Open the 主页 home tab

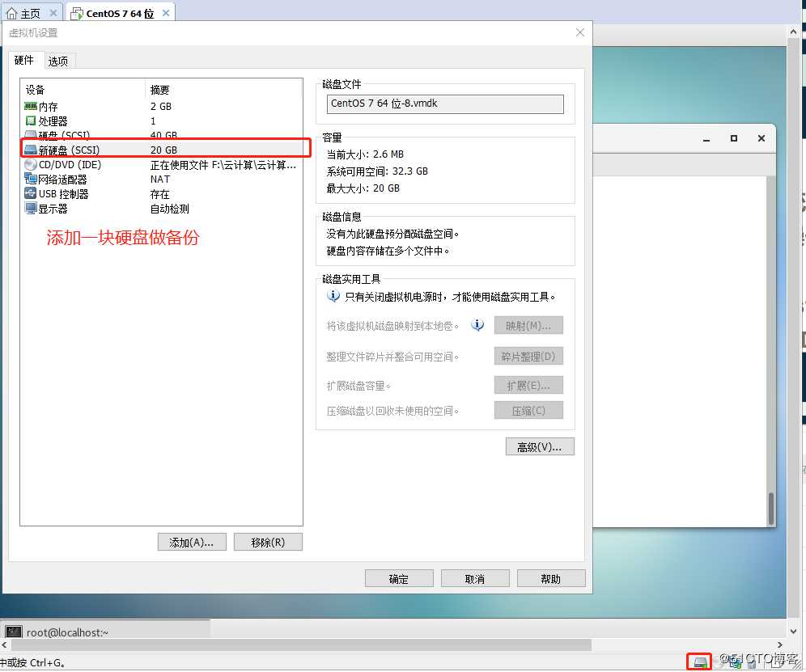pyautogui.click(x=30, y=14)
